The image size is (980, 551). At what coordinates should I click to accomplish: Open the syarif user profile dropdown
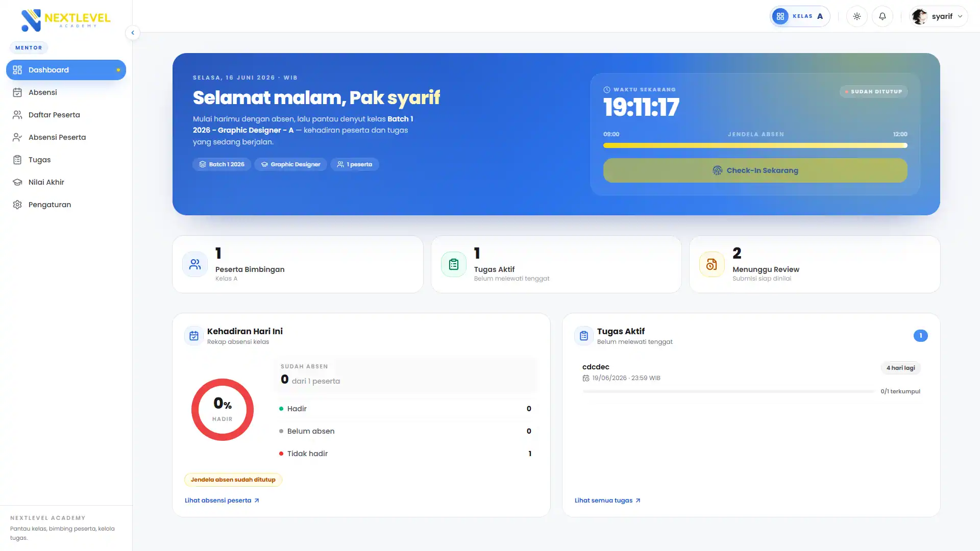click(x=939, y=16)
